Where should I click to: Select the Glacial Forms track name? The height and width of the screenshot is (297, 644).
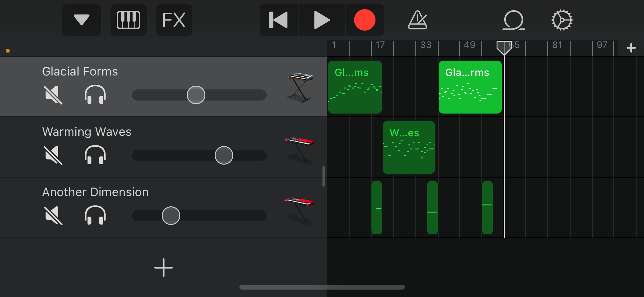(x=80, y=71)
